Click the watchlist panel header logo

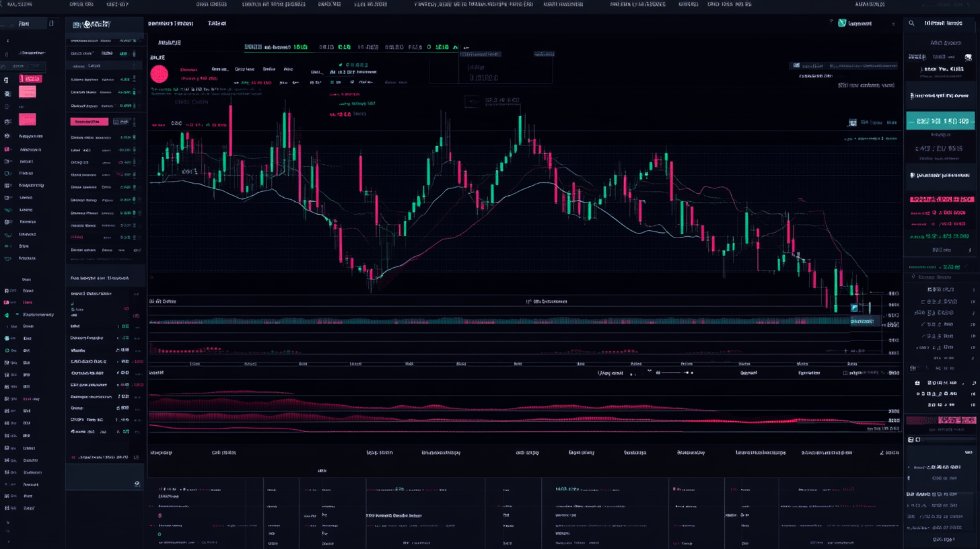92,25
